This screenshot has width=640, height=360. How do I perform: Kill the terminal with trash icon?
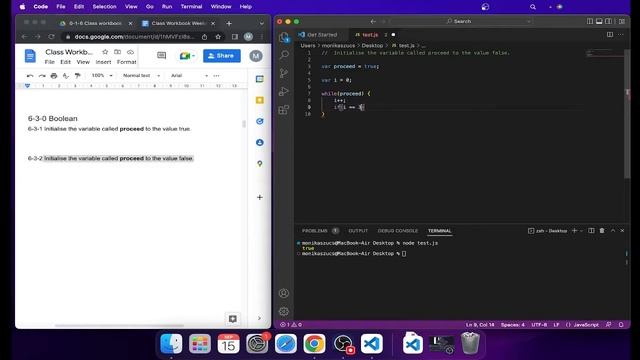point(602,231)
